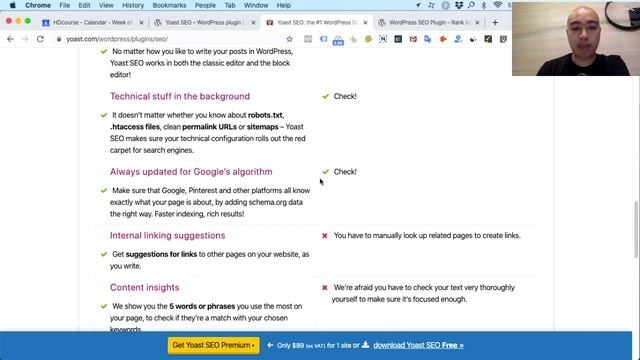This screenshot has height=360, width=640.
Task: Click the orange extension icon in toolbar
Action: [443, 39]
